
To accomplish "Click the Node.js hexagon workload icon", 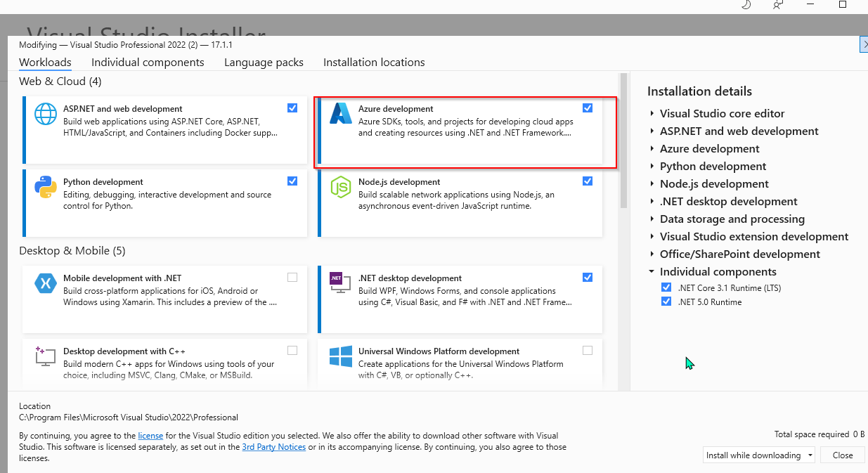I will coord(341,187).
